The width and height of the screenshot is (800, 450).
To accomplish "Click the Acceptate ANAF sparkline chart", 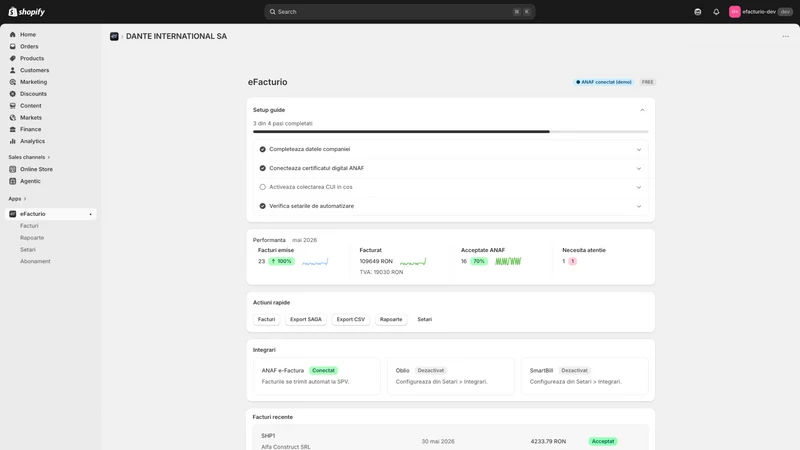I will [x=508, y=261].
